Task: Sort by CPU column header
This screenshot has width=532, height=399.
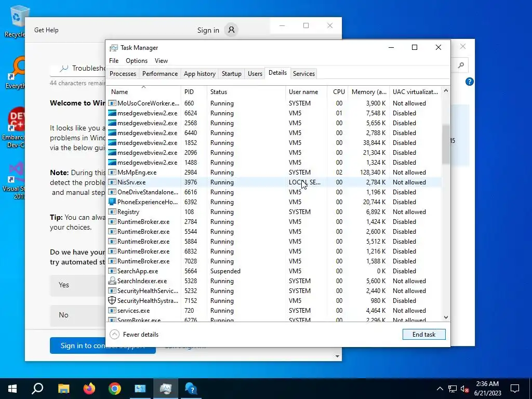Action: click(338, 91)
